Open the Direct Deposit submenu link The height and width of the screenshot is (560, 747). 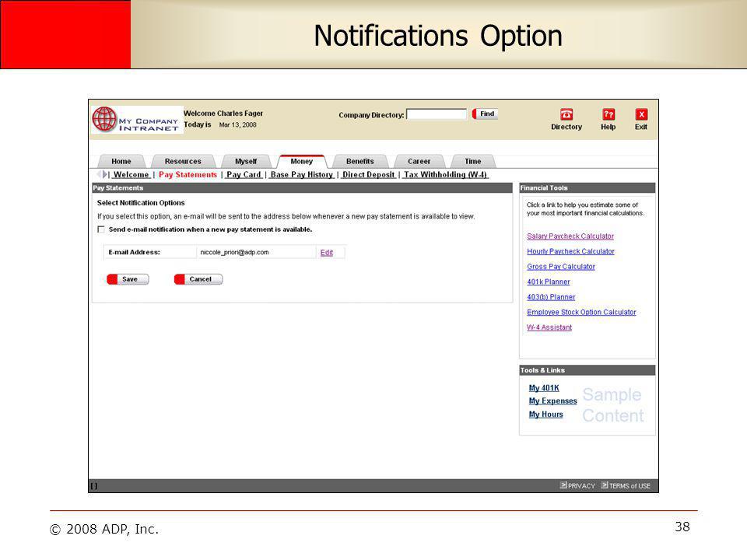368,175
